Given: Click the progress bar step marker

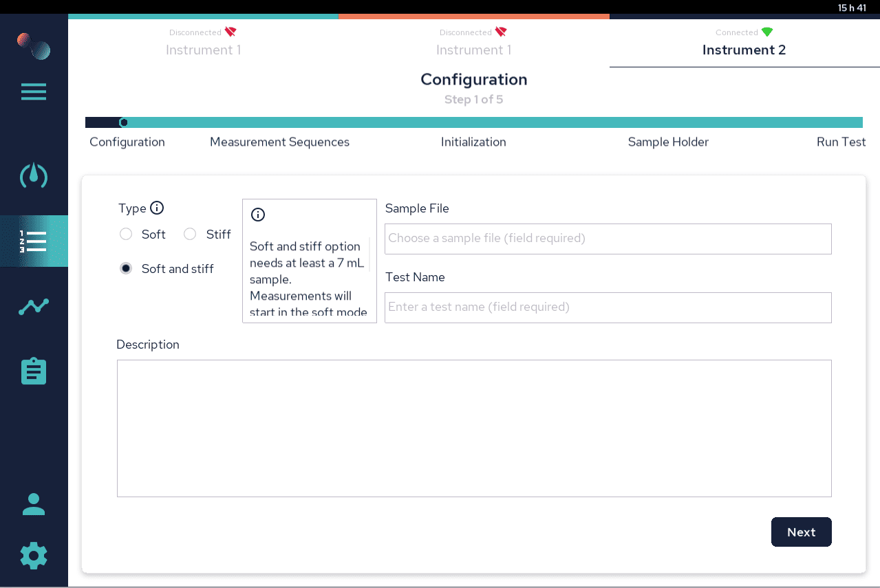Looking at the screenshot, I should point(124,122).
